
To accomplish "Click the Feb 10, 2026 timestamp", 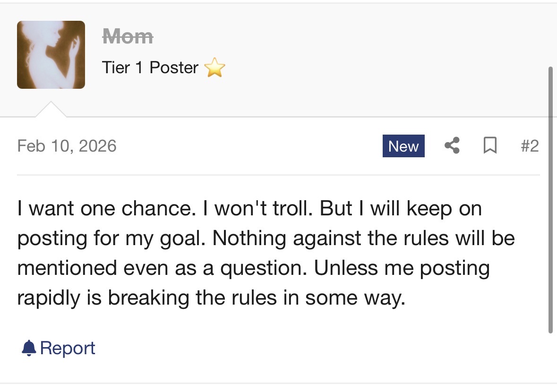I will (x=67, y=145).
